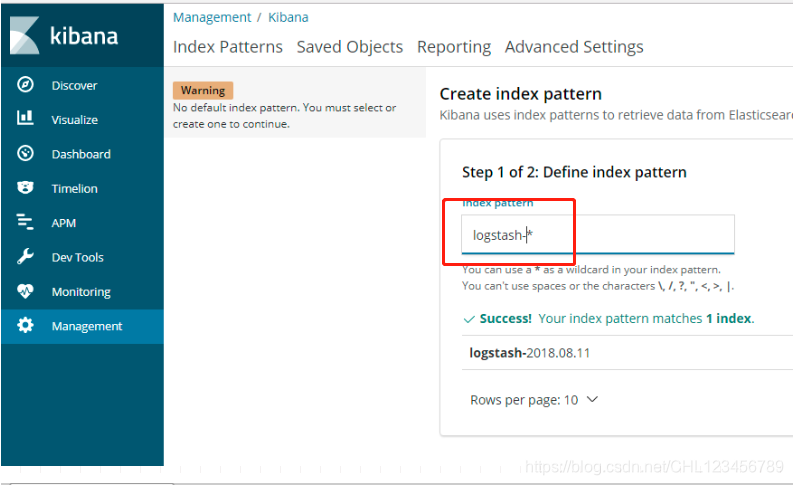Switch to the Saved Objects tab
Viewport: 793px width, 485px height.
pyautogui.click(x=349, y=47)
